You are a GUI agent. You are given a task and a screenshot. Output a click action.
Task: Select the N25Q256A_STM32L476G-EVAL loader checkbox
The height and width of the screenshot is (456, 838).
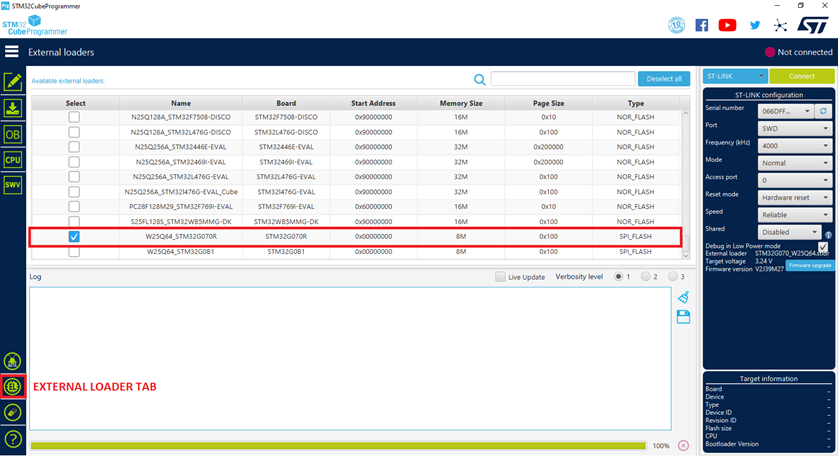pos(74,177)
